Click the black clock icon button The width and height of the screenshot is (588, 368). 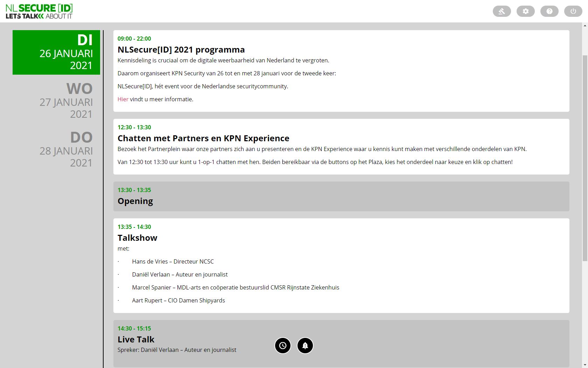283,346
